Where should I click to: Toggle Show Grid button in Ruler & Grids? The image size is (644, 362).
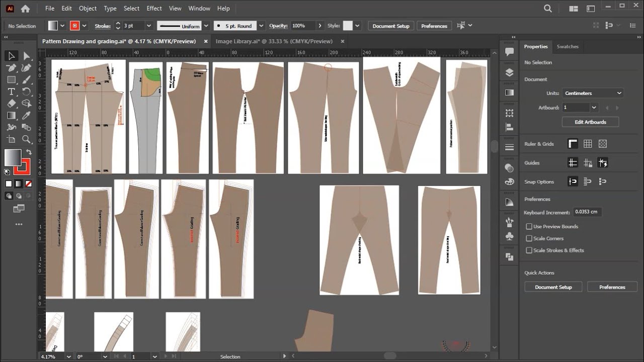588,144
